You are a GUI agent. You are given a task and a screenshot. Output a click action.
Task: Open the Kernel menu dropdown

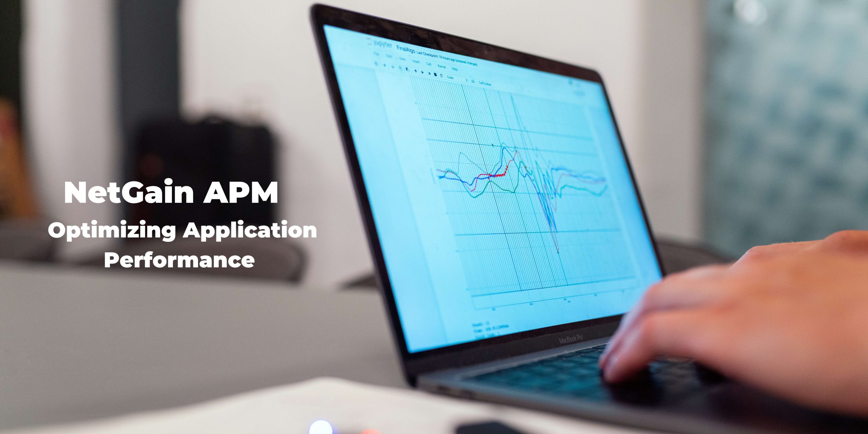click(443, 67)
